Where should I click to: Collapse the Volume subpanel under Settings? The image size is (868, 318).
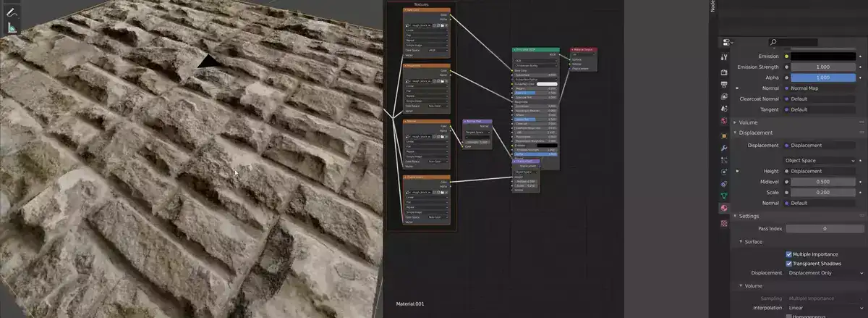741,285
